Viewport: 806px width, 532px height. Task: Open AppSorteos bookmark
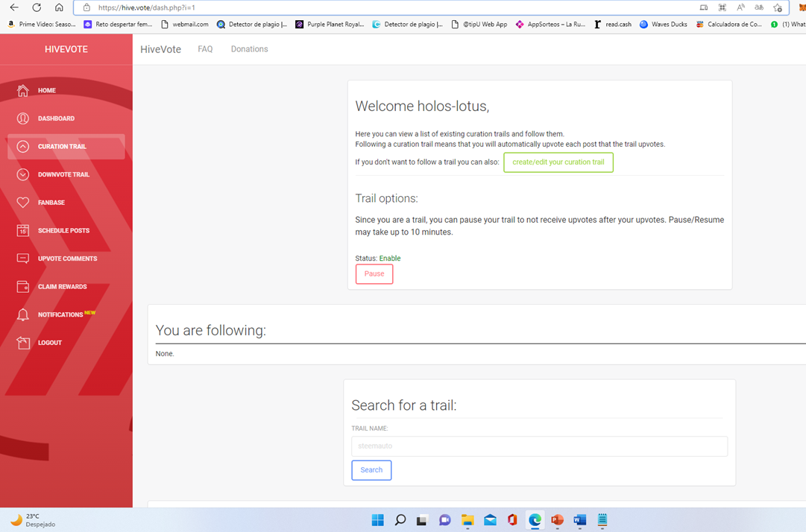tap(550, 24)
